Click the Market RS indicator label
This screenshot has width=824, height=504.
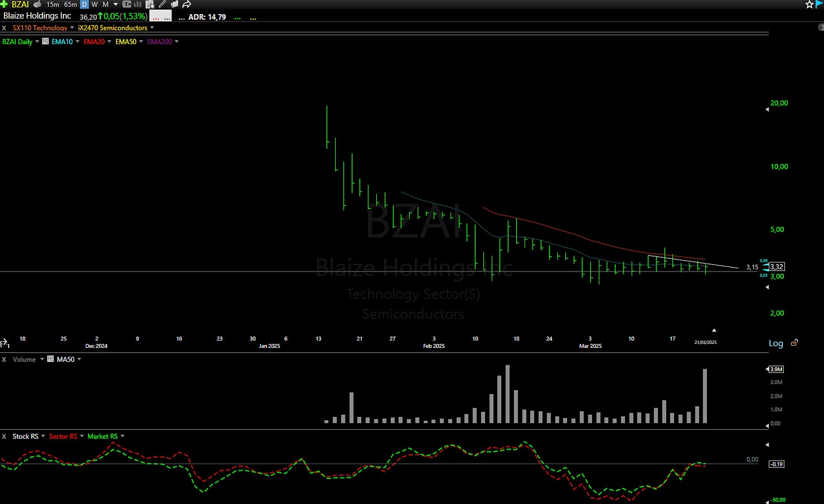click(x=102, y=437)
